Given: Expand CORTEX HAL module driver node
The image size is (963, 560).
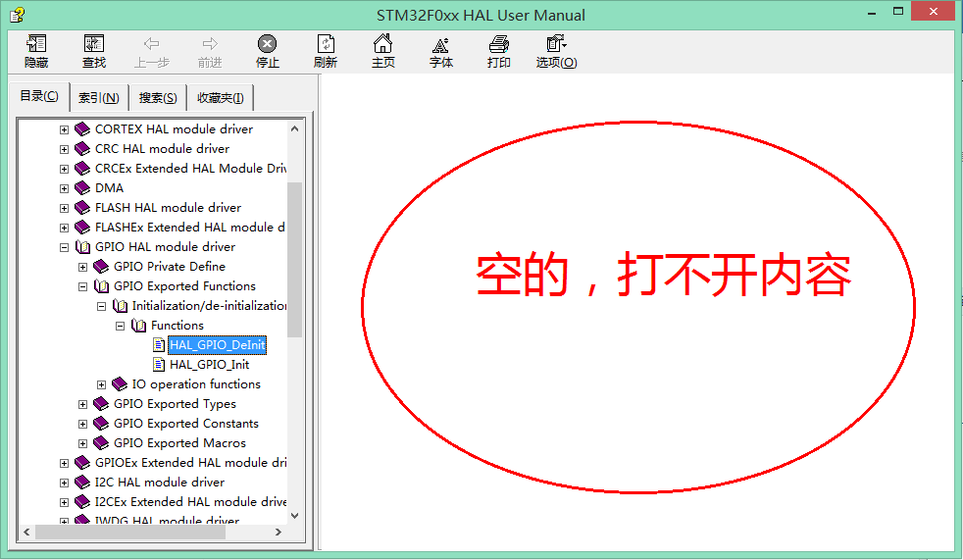Looking at the screenshot, I should [64, 129].
